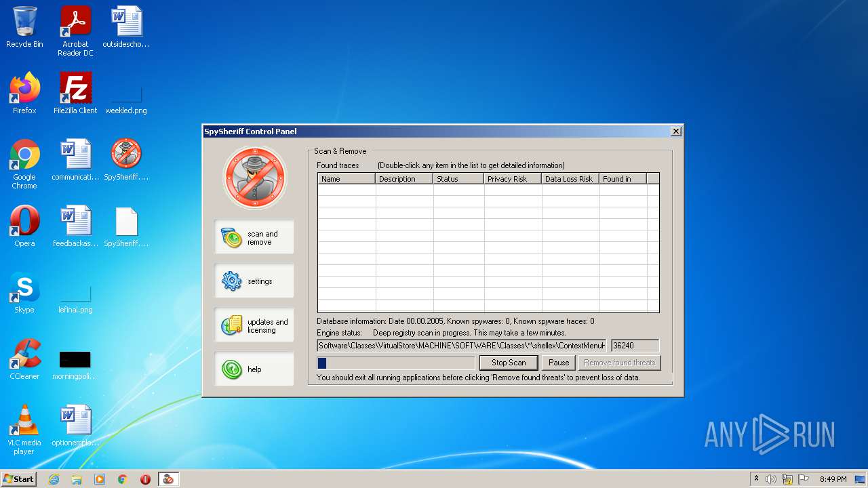Click the scan progress bar
Viewport: 868px width, 488px height.
[x=396, y=363]
